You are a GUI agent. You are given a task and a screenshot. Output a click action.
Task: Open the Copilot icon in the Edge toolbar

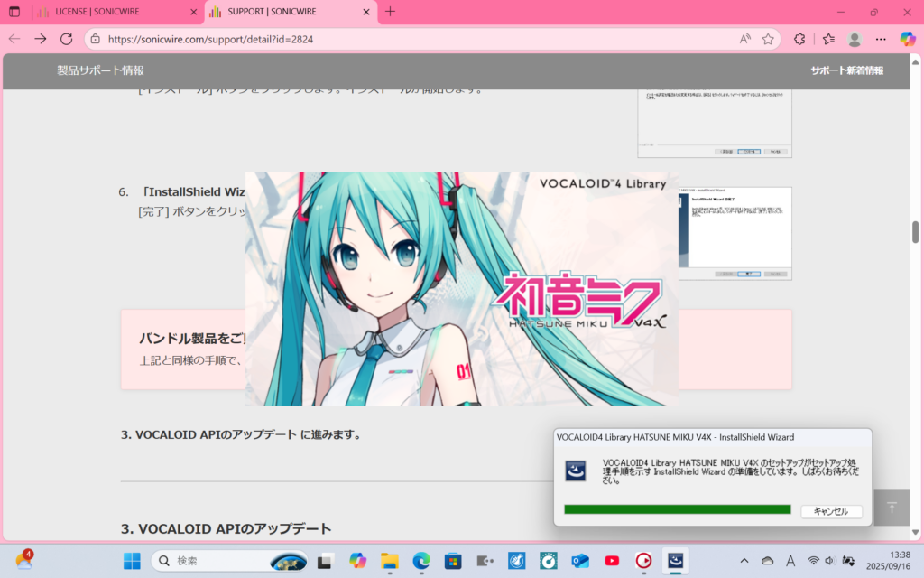908,39
